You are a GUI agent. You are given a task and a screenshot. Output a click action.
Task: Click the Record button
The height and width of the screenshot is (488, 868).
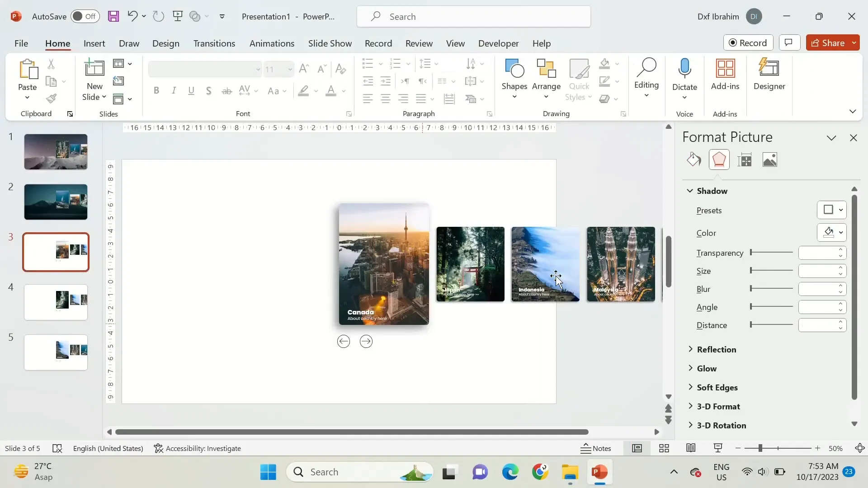coord(748,42)
